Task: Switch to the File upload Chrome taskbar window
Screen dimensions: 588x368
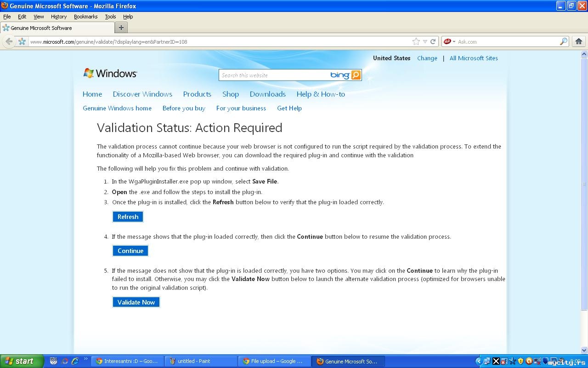Action: (x=275, y=361)
